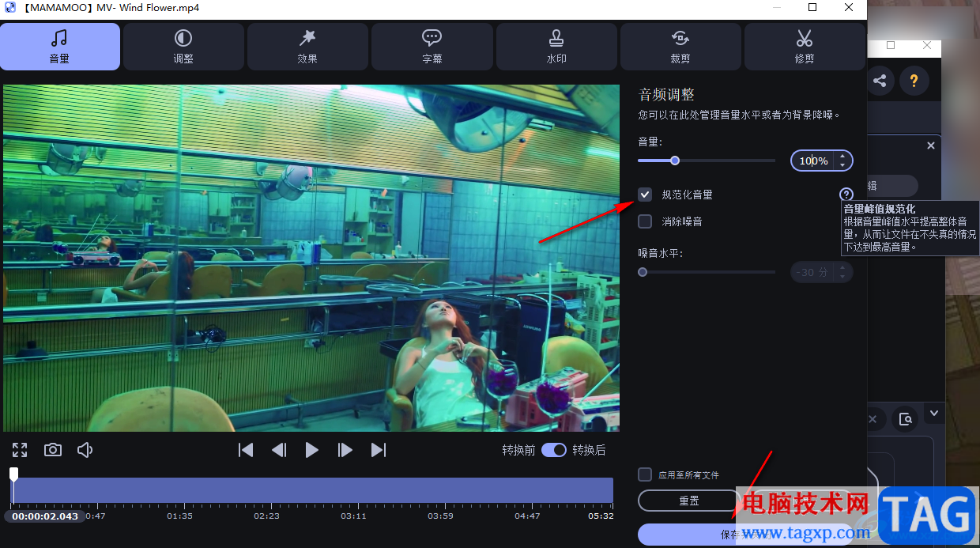
Task: Toggle fullscreen preview icon
Action: click(x=20, y=450)
